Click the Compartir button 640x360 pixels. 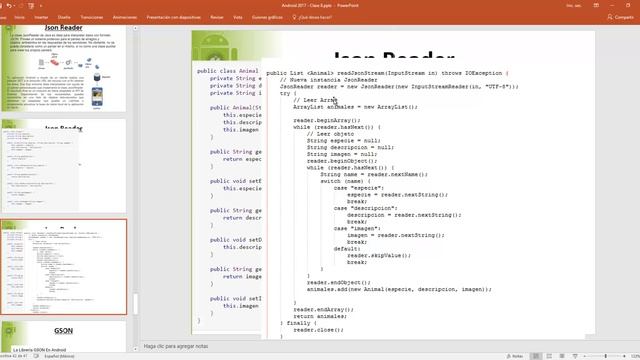620,17
